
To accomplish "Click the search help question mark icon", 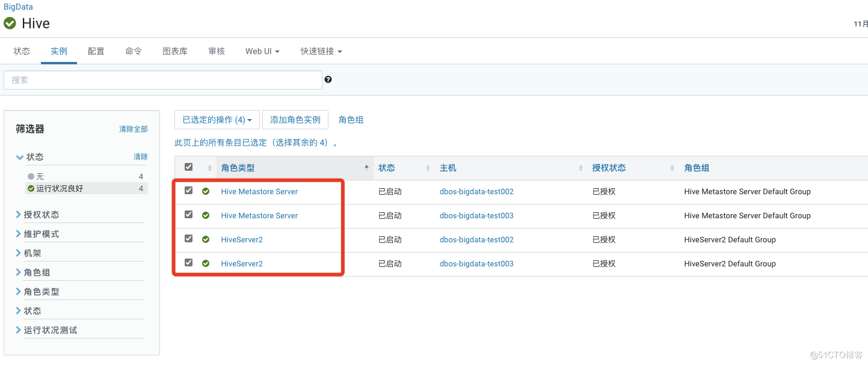I will 328,79.
